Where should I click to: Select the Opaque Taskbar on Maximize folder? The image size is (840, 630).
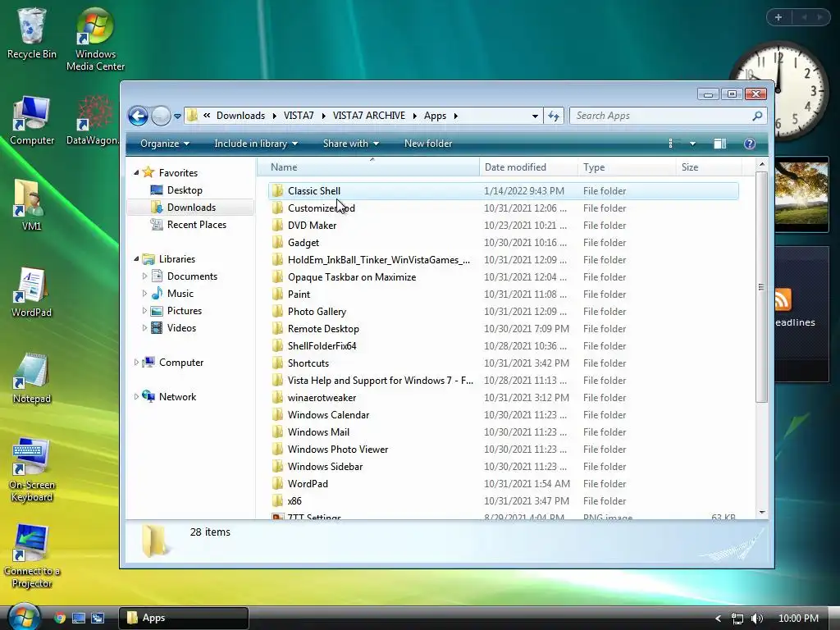click(503, 277)
